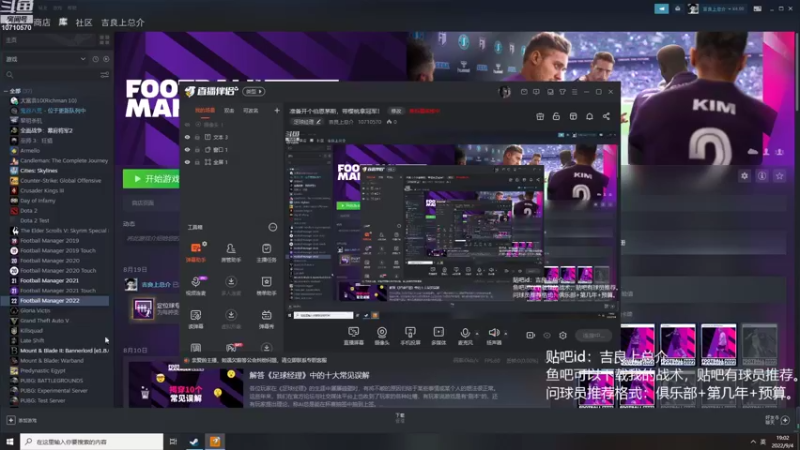Viewport: 800px width, 450px height.
Task: Lock the 窗口 1 layer
Action: point(197,149)
